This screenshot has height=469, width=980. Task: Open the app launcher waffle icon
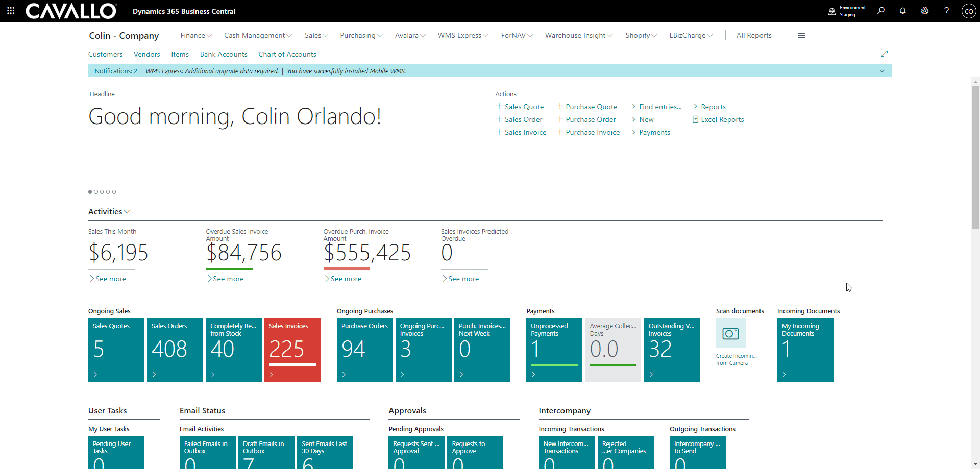click(x=11, y=11)
